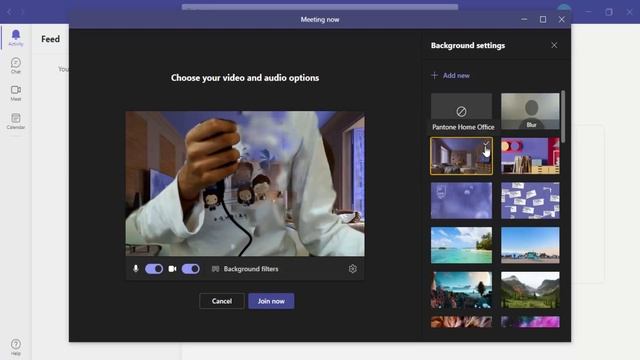Select the colorful shelf room background
The image size is (640, 360).
coord(530,156)
